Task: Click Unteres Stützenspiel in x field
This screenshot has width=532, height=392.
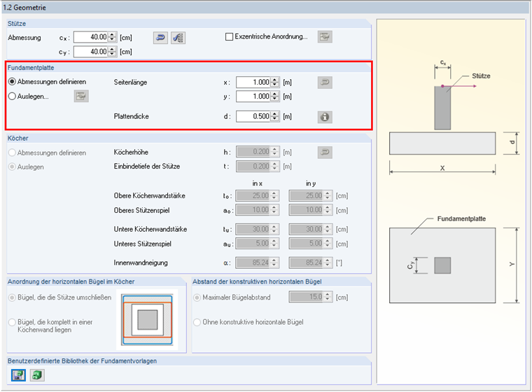Action: (x=253, y=244)
